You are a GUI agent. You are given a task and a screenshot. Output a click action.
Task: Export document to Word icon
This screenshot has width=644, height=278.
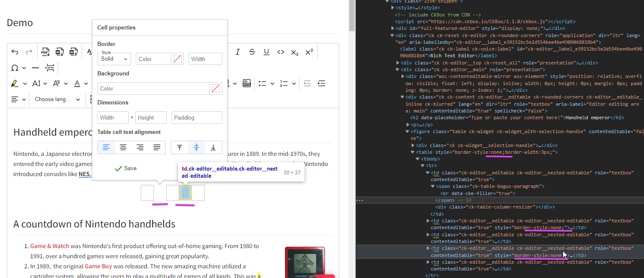click(60, 52)
